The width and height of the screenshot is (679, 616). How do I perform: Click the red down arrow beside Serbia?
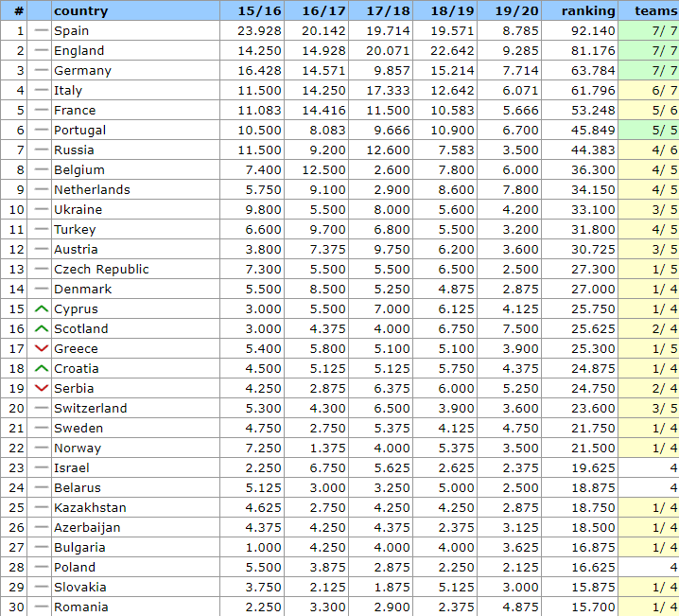(x=41, y=389)
